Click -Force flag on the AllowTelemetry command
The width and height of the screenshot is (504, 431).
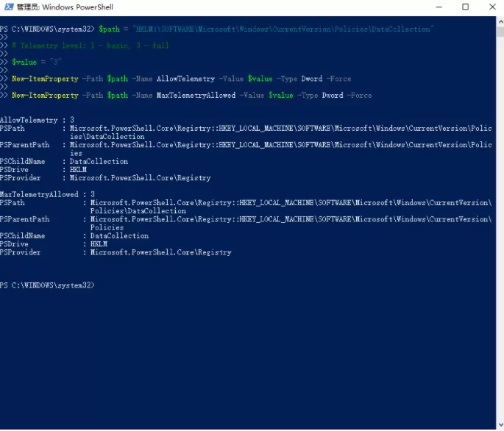(x=338, y=79)
